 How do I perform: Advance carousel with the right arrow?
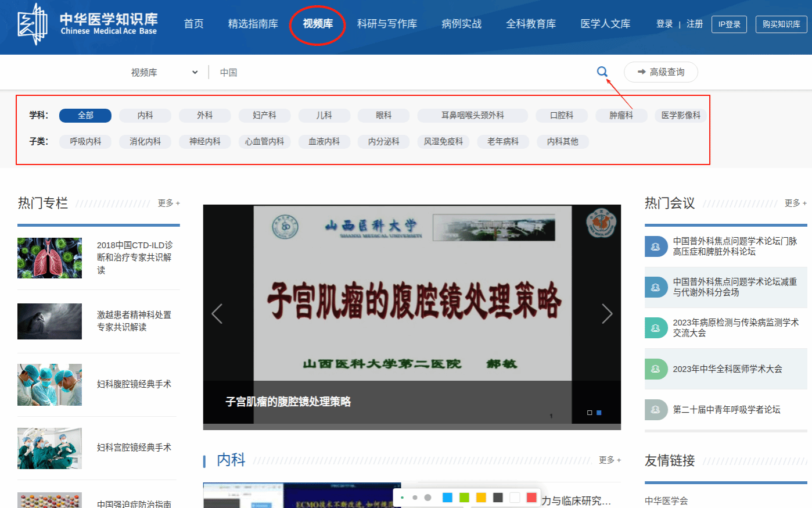pos(607,314)
